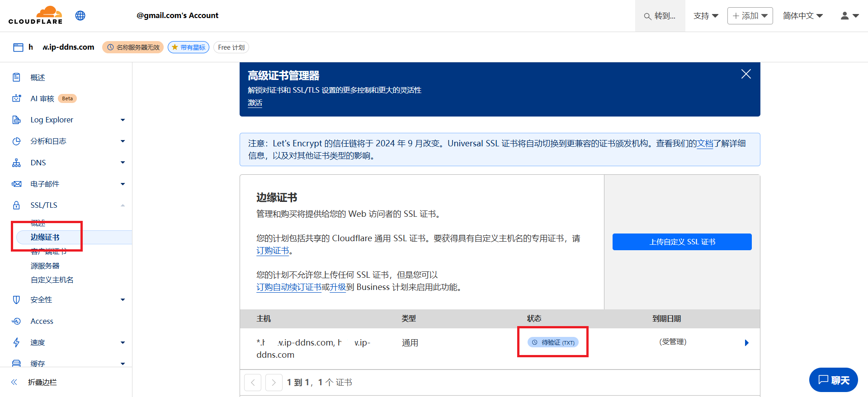Click the 转到... search field
Viewport: 868px width, 397px height.
tap(660, 16)
